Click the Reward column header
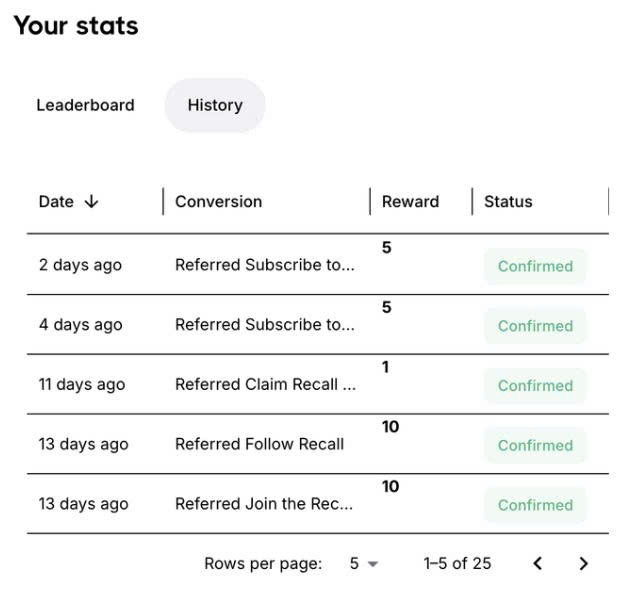 click(x=410, y=201)
